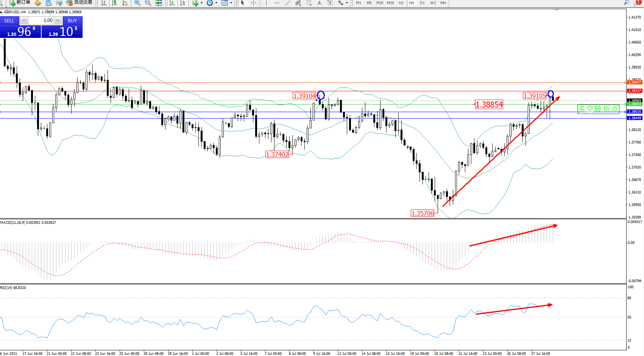Zoom in on the chart

point(137,3)
